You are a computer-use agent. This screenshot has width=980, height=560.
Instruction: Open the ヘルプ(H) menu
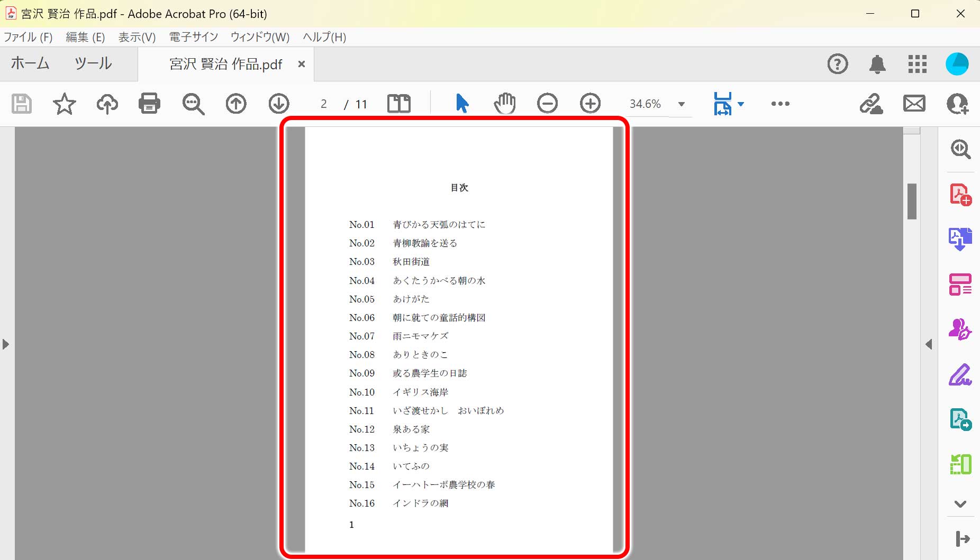tap(324, 37)
